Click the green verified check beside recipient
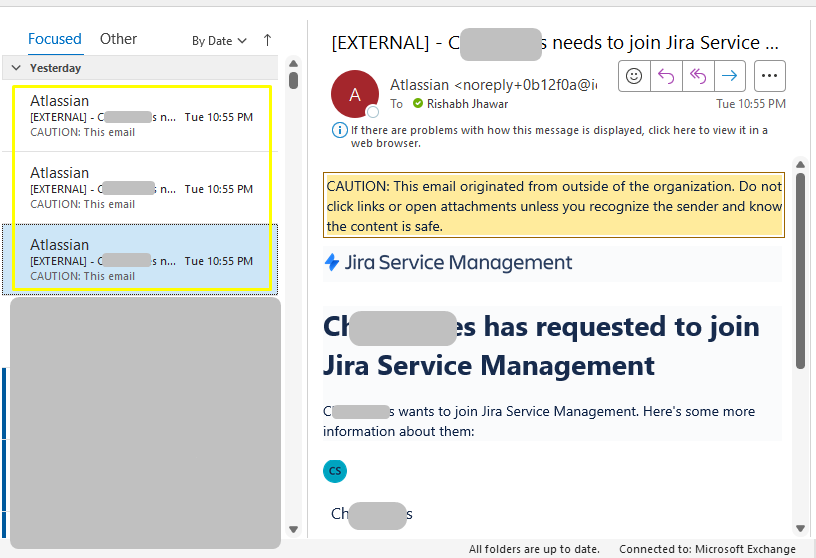816x558 pixels. (418, 104)
